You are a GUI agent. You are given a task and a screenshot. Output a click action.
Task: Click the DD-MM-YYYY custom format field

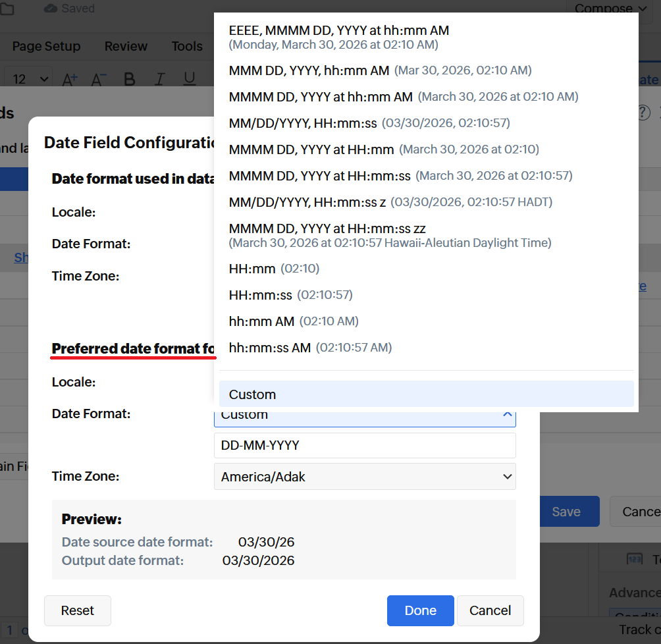[x=365, y=446]
